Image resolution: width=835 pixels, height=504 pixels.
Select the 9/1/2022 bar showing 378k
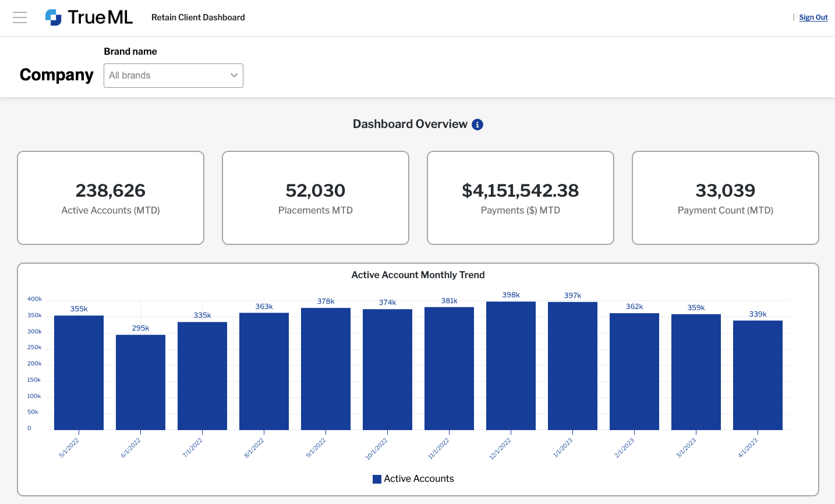[325, 369]
